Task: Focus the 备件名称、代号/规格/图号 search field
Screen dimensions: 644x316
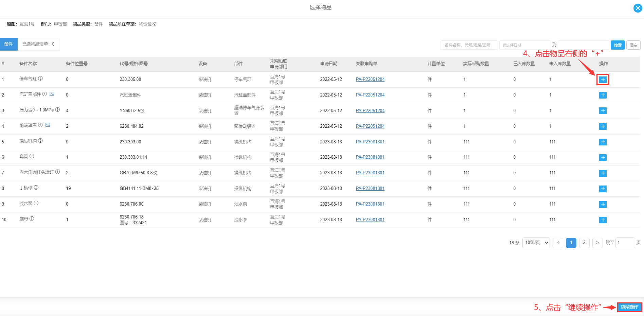Action: [x=469, y=45]
